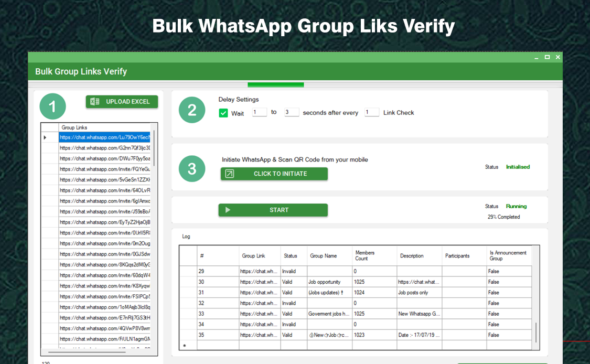
Task: Click the maximum wait seconds field
Action: (292, 112)
